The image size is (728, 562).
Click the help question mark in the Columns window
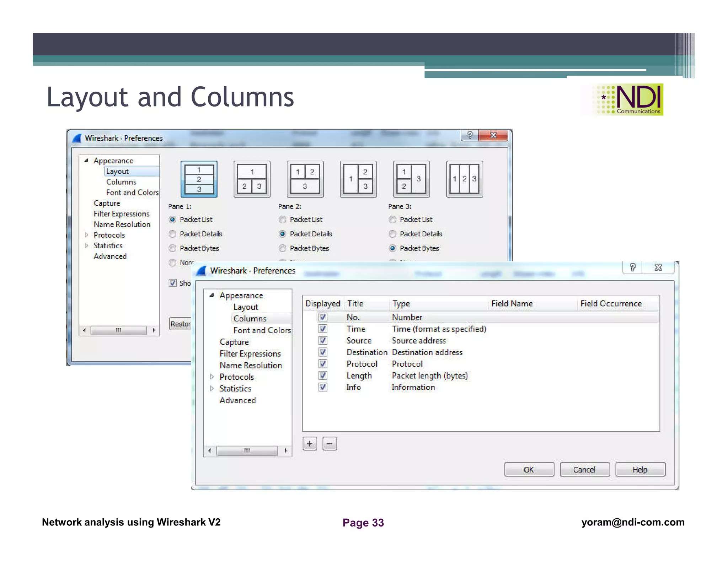tap(633, 268)
